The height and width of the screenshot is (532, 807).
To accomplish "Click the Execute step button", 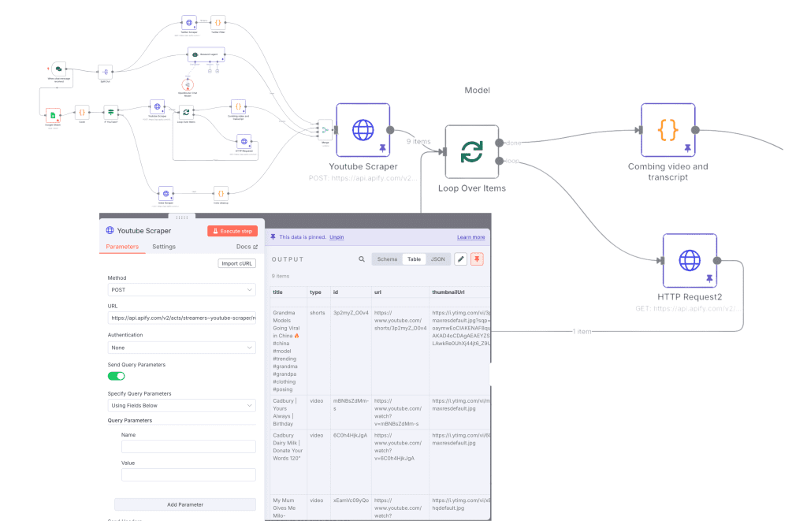I will [x=232, y=231].
